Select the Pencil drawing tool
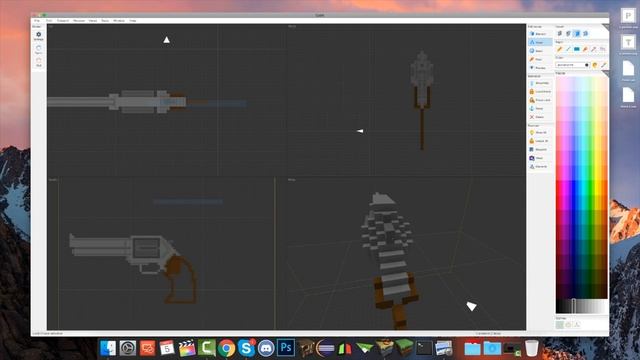This screenshot has width=640, height=360. coord(560,49)
